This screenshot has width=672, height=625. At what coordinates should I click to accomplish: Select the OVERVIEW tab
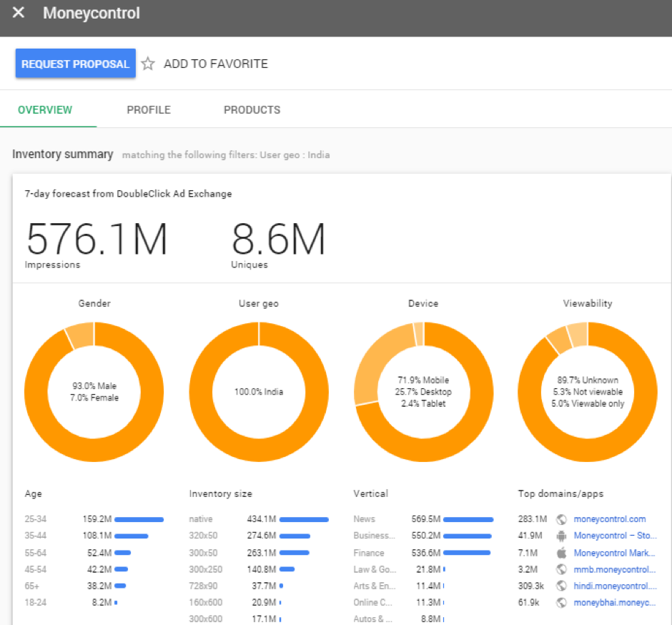tap(45, 109)
